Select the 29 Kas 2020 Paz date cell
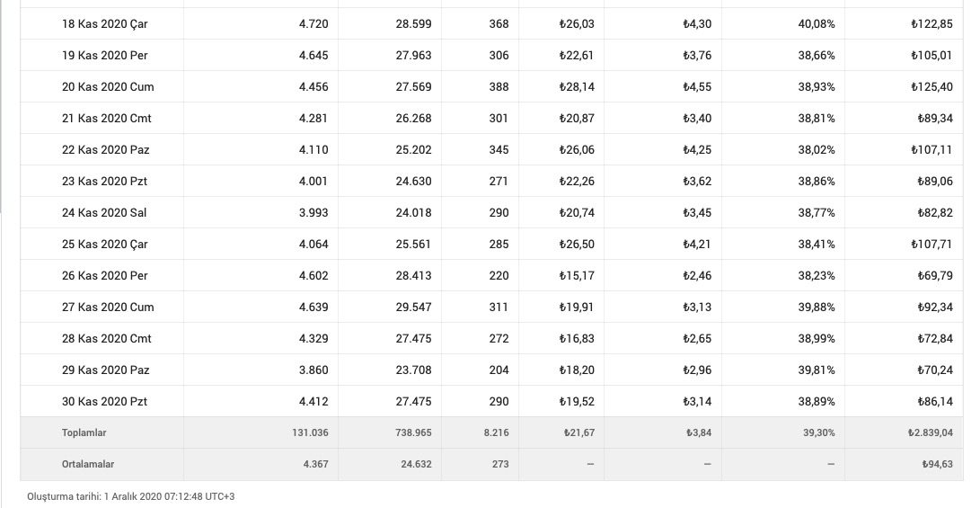980x508 pixels. coord(106,370)
